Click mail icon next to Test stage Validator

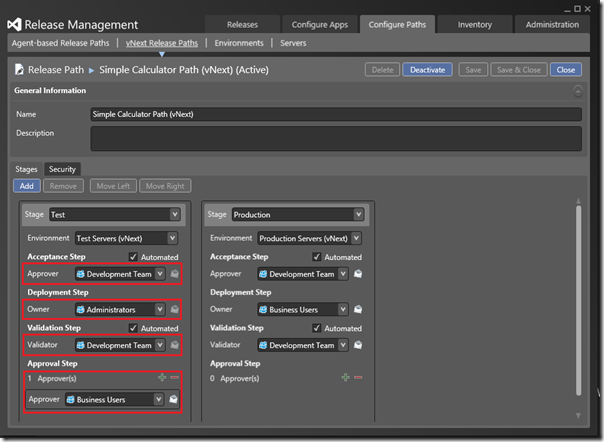point(174,345)
